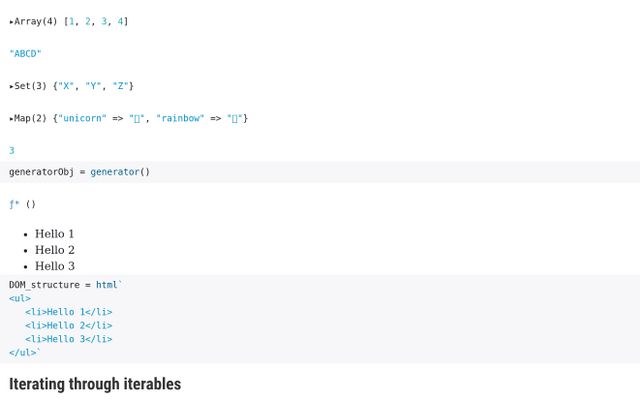Click the Hello 1 list item
The image size is (640, 400).
tap(55, 234)
